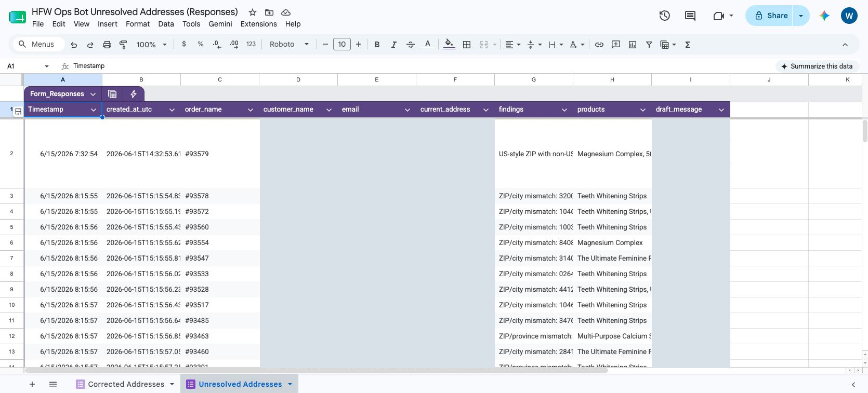Open the Extensions menu
Screen dimensions: 868x393
pos(259,24)
